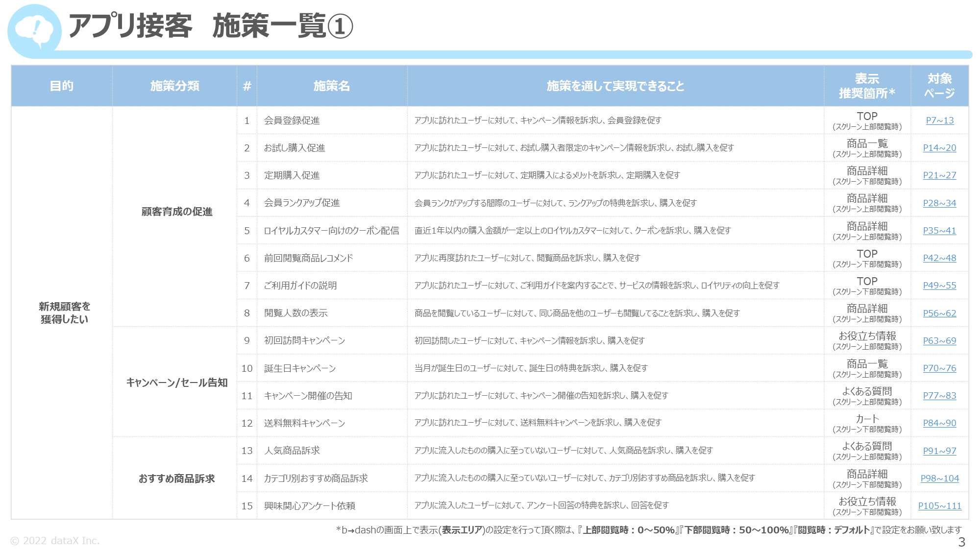Click the カート display location cell
This screenshot has width=980, height=551.
coord(867,423)
